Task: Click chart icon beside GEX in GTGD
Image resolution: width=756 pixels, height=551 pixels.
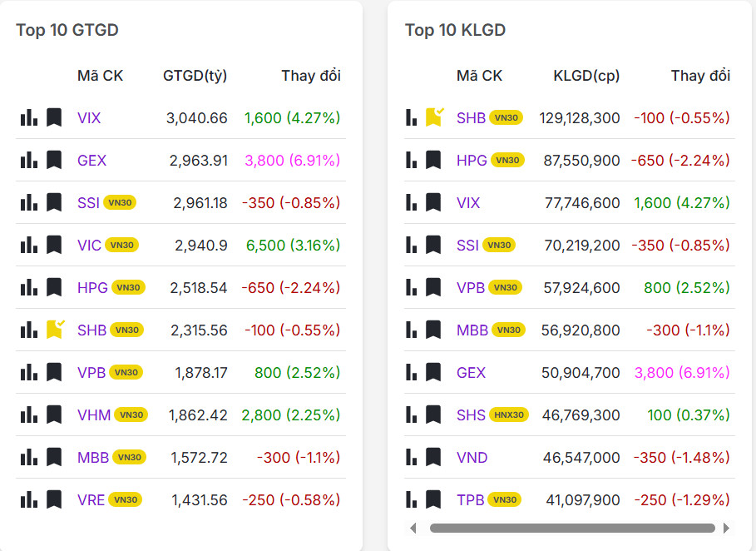Action: click(x=29, y=160)
